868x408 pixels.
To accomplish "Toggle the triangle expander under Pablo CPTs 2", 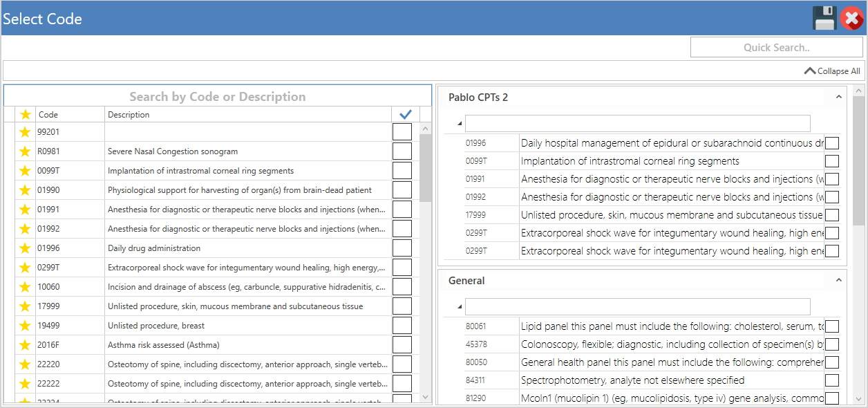I will [460, 124].
